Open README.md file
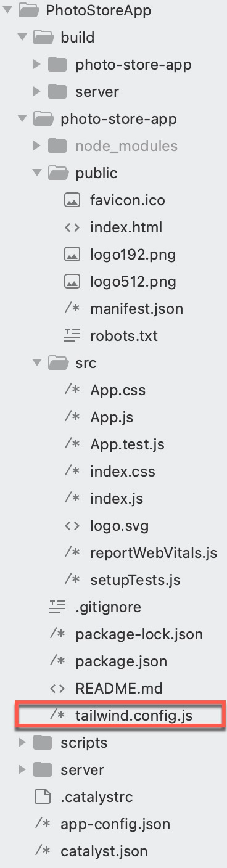The height and width of the screenshot is (868, 227). (119, 689)
